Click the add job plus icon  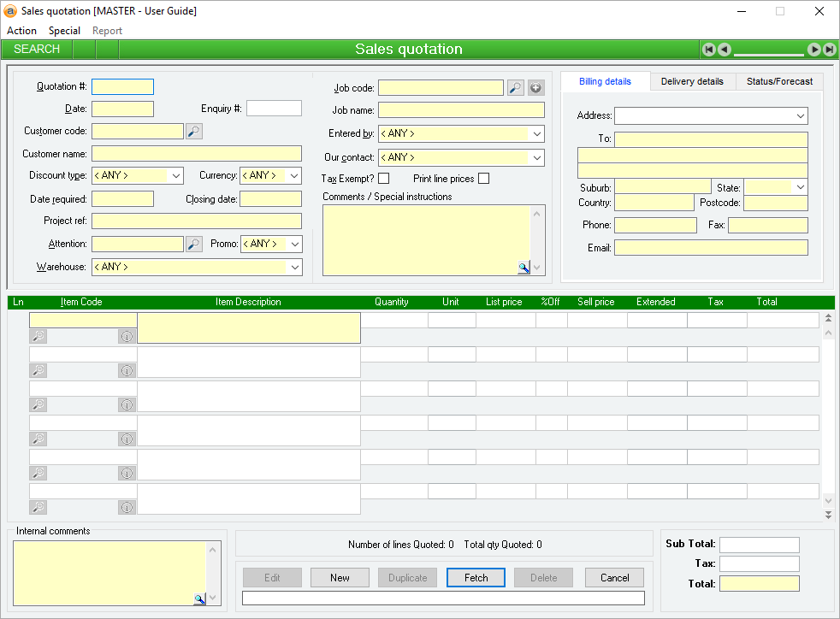click(x=535, y=87)
